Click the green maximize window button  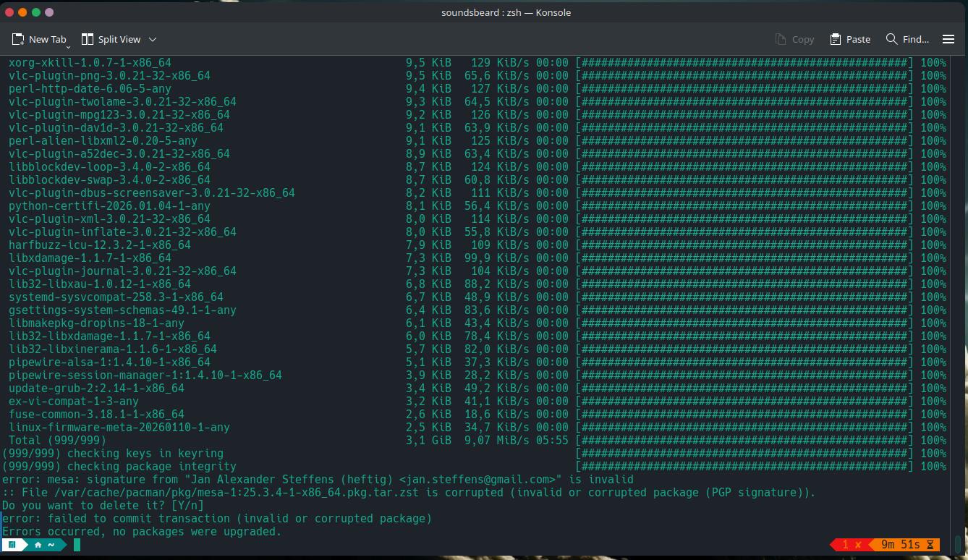(36, 12)
